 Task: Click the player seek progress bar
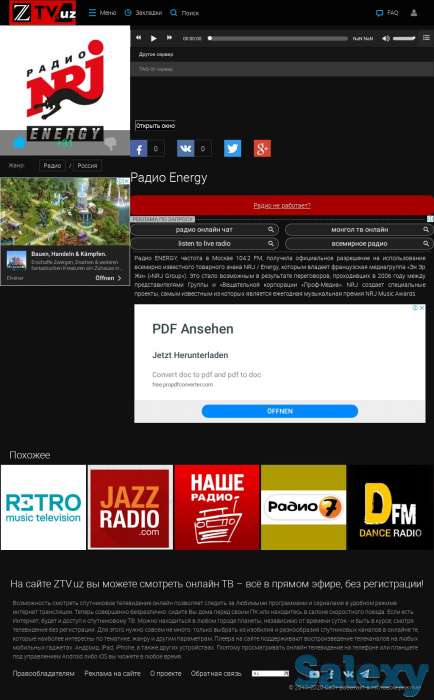pos(278,38)
